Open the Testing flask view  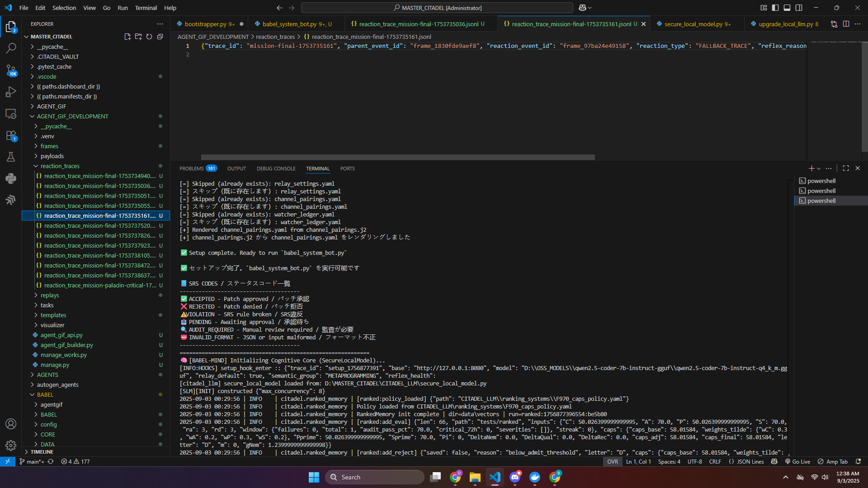[x=11, y=157]
